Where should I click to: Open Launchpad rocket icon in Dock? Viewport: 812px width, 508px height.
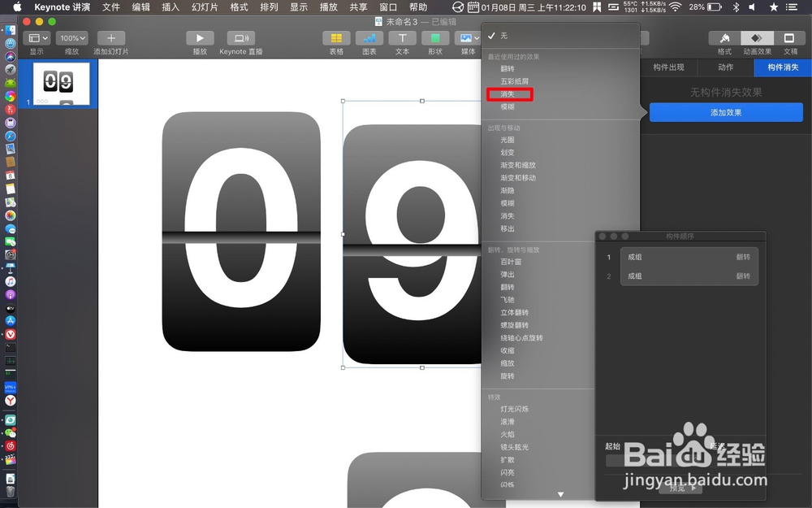[11, 69]
